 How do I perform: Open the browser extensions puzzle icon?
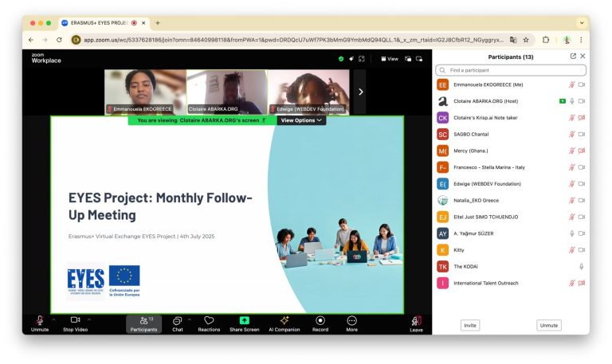(x=546, y=40)
